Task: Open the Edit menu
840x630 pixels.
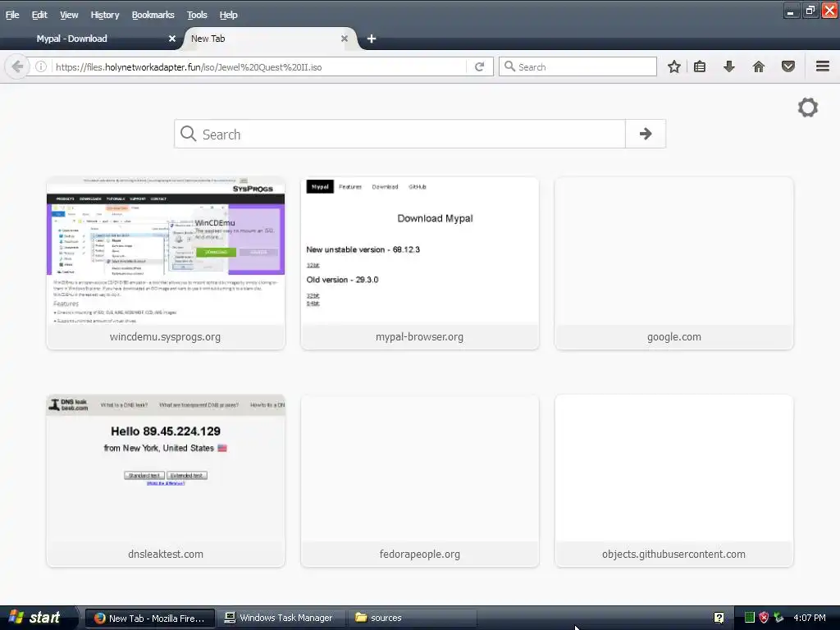Action: [39, 15]
